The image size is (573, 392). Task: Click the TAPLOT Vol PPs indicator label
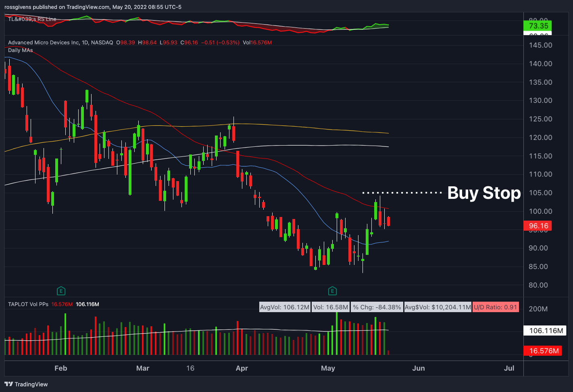point(28,304)
